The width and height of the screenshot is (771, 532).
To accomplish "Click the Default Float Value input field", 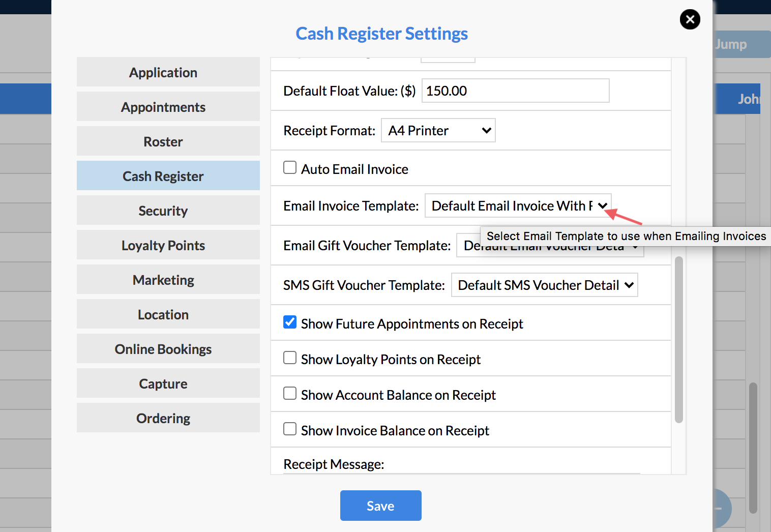I will [x=515, y=91].
